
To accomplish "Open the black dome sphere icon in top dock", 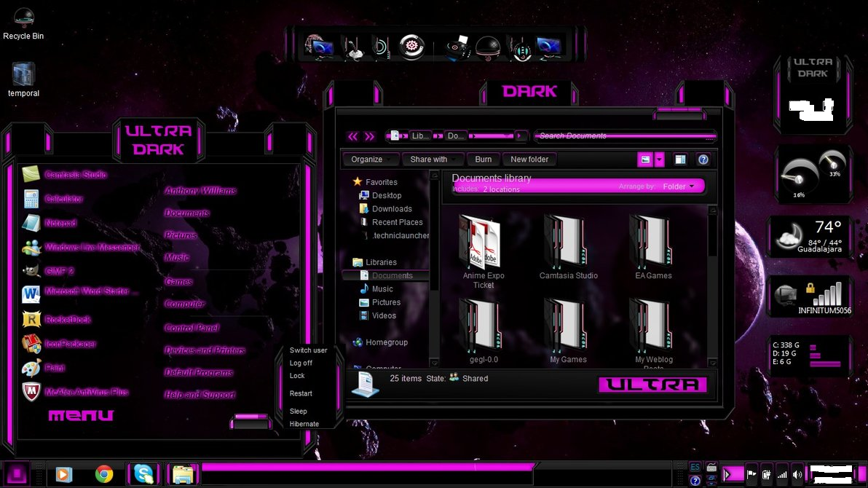I will [488, 48].
